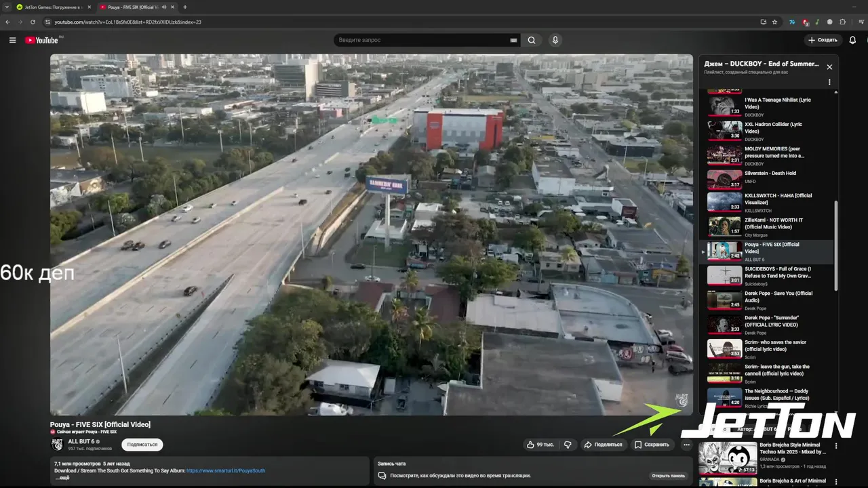Image resolution: width=868 pixels, height=488 pixels.
Task: Go forward in browser history
Action: click(20, 22)
